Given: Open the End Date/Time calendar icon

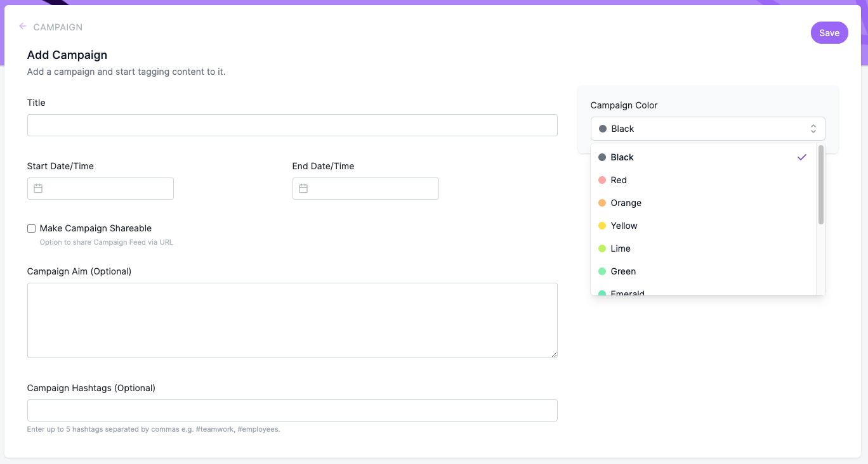Looking at the screenshot, I should [303, 188].
